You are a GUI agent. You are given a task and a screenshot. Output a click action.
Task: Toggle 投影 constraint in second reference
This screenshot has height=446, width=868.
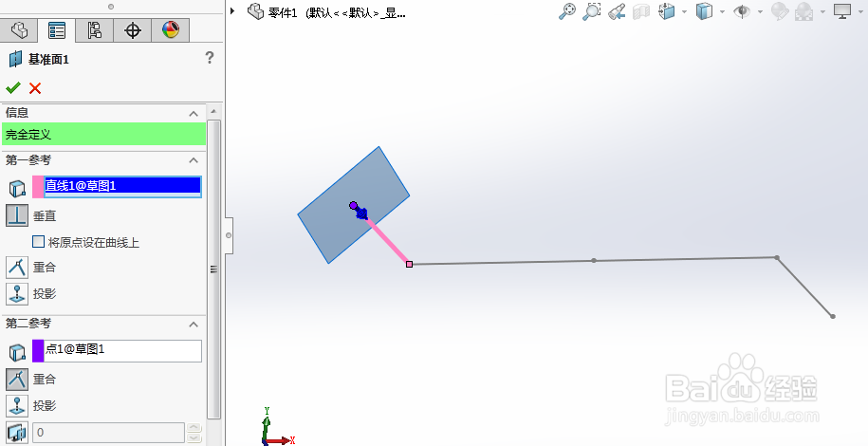tap(17, 405)
